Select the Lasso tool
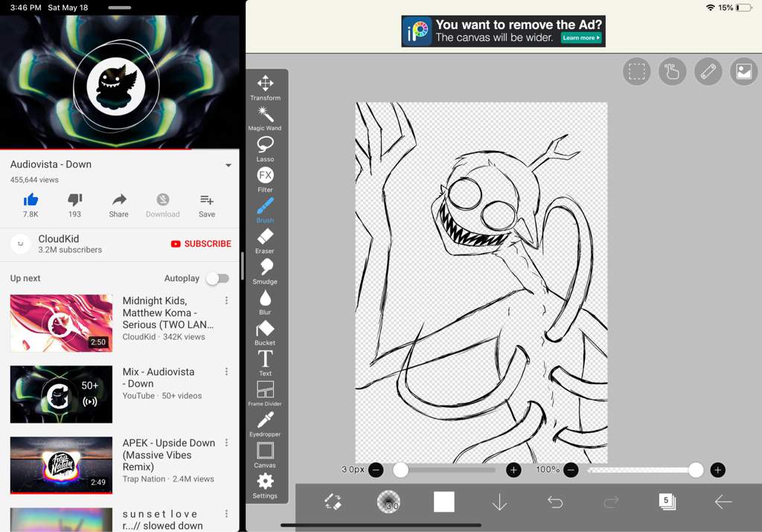 [x=266, y=149]
